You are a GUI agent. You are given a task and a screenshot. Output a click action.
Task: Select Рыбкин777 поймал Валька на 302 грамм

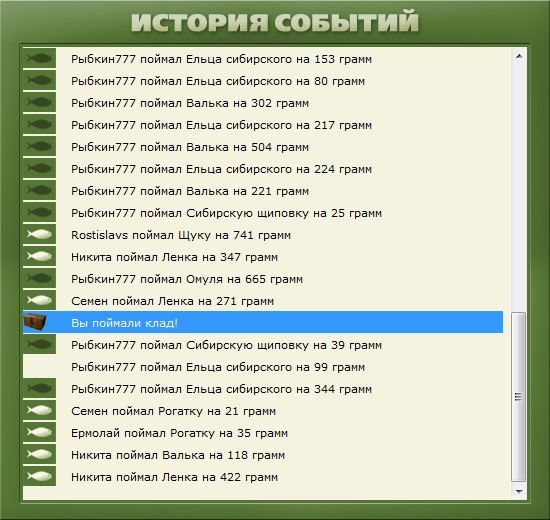pyautogui.click(x=263, y=102)
